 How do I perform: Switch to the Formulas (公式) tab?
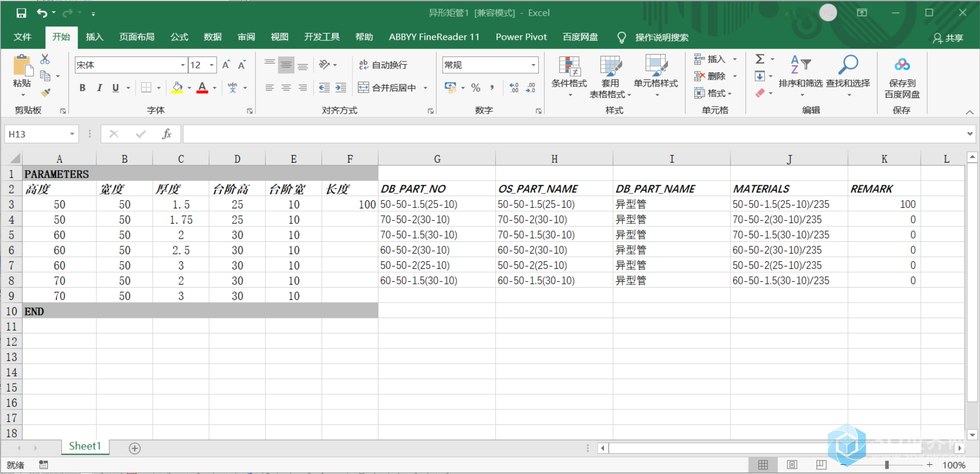click(180, 37)
